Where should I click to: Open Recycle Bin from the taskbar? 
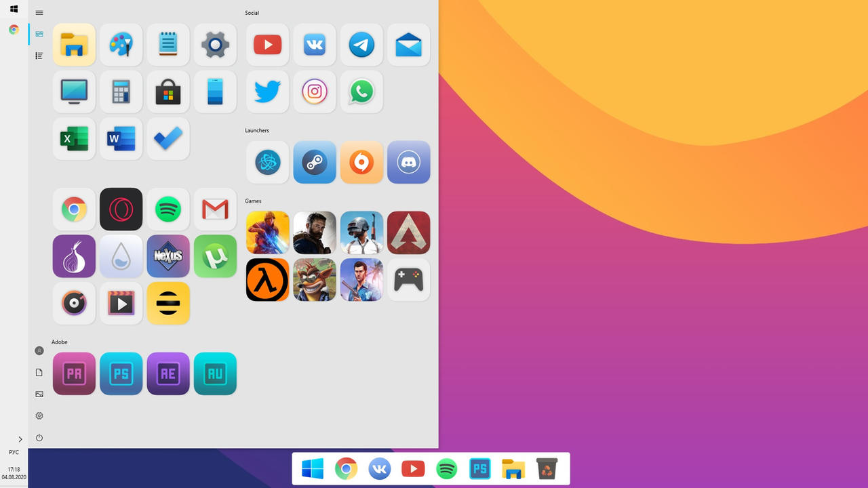(547, 468)
